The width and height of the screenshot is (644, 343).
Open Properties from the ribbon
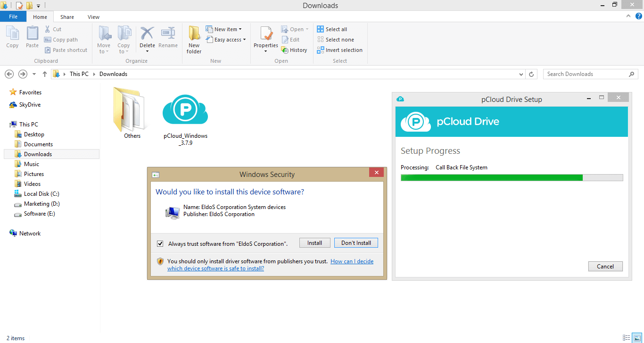point(265,38)
